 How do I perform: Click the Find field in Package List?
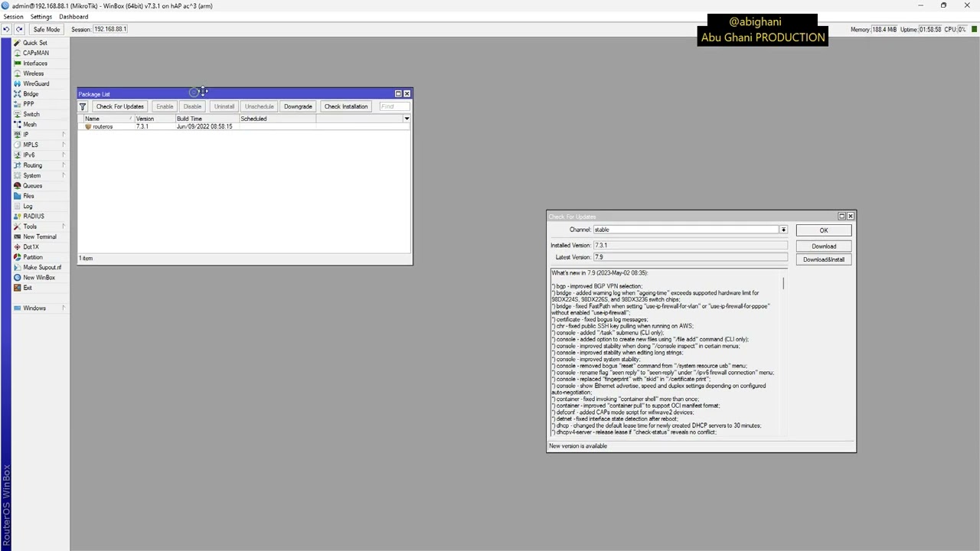pos(394,106)
